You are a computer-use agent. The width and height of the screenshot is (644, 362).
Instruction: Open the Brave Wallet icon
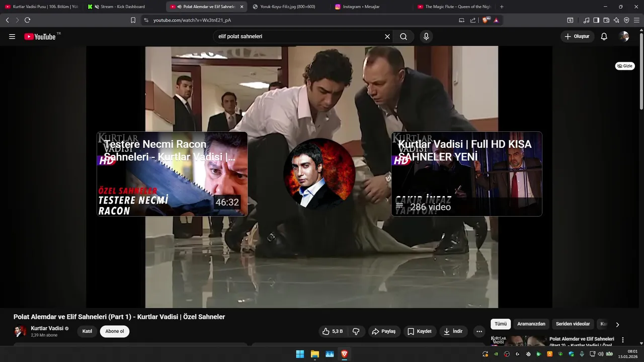tap(606, 20)
